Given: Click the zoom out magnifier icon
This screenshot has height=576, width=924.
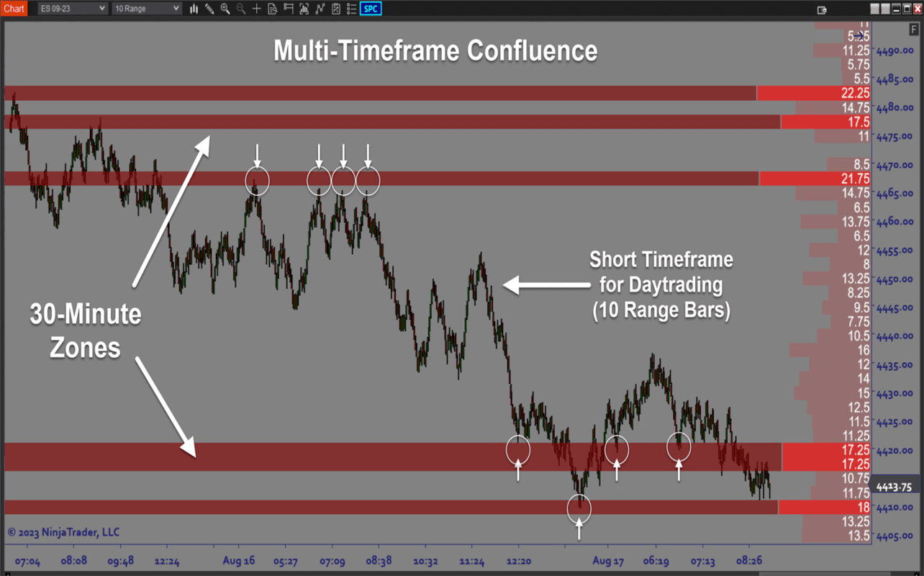Looking at the screenshot, I should [241, 9].
